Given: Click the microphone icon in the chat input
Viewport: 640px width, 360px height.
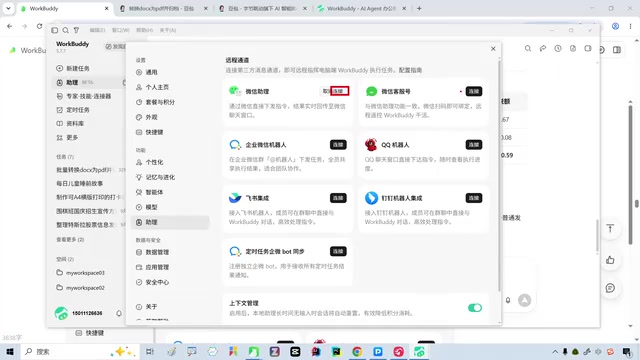Looking at the screenshot, I should coord(508,300).
